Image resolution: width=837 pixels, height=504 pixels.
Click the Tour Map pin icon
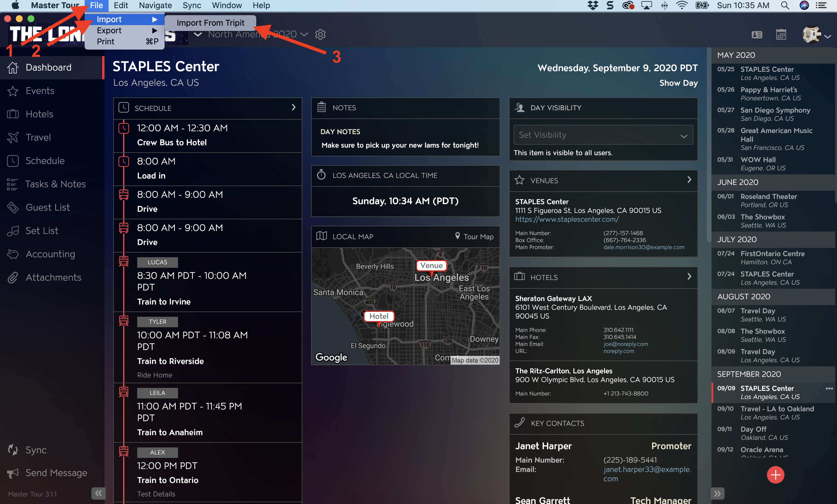tap(458, 236)
